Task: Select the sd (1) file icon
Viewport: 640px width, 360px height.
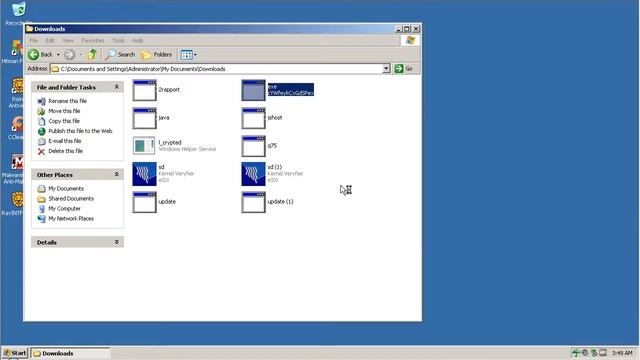Action: click(x=253, y=174)
